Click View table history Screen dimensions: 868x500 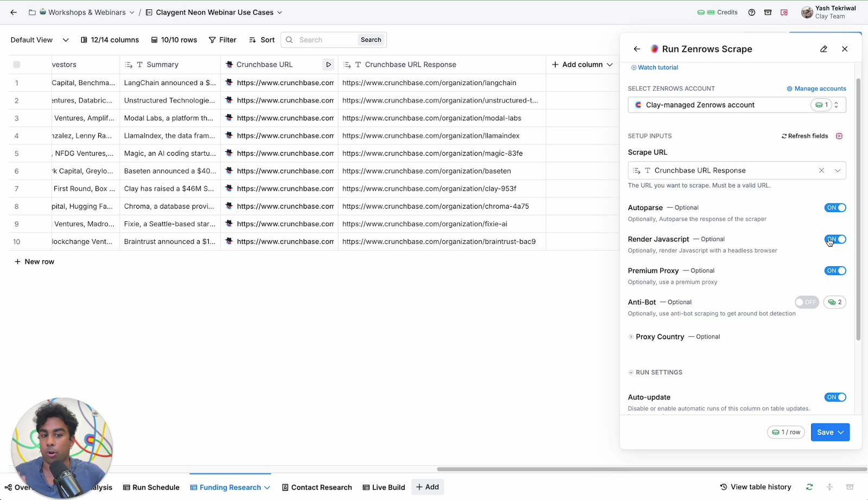point(755,487)
